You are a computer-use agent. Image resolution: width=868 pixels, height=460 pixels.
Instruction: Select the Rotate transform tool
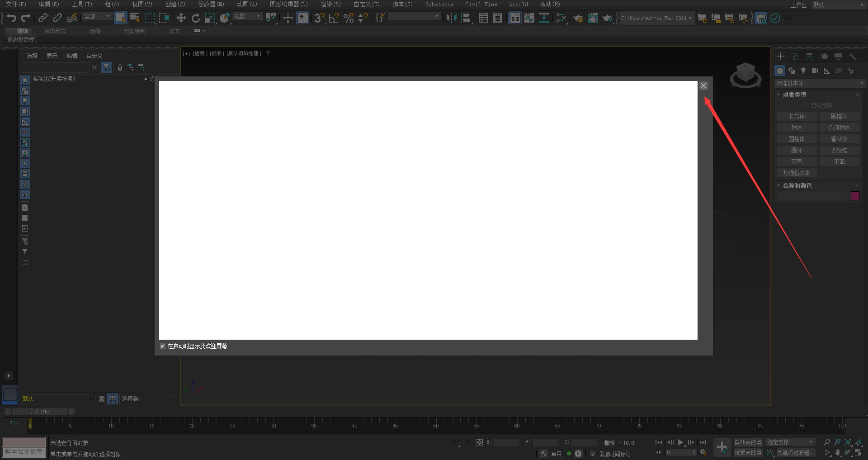point(195,18)
